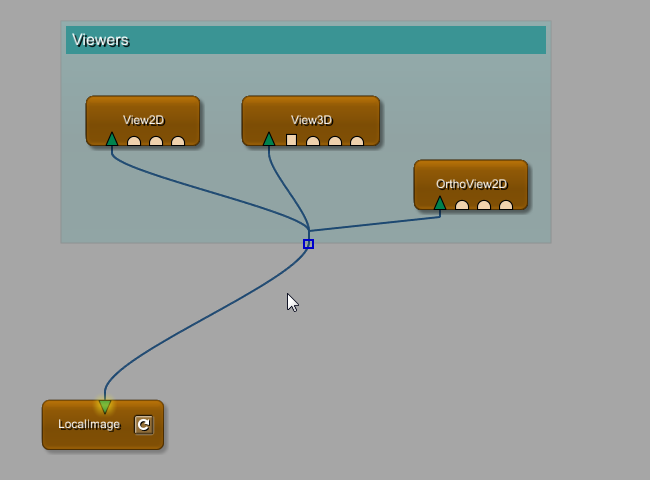Screen dimensions: 650x480
Task: Click middle half-circle connector on View2D
Action: click(x=156, y=141)
